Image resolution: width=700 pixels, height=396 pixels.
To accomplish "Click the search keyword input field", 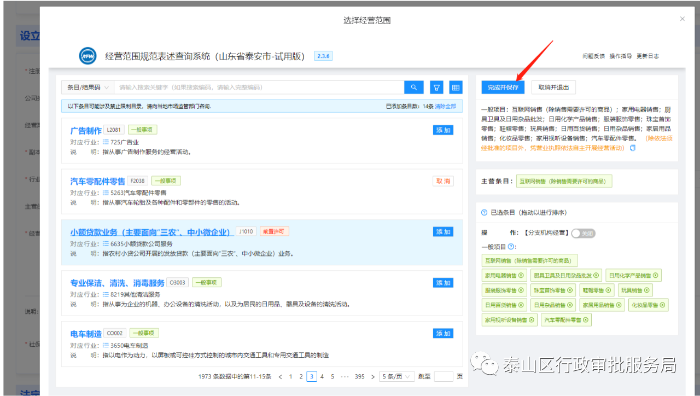I will pos(259,88).
